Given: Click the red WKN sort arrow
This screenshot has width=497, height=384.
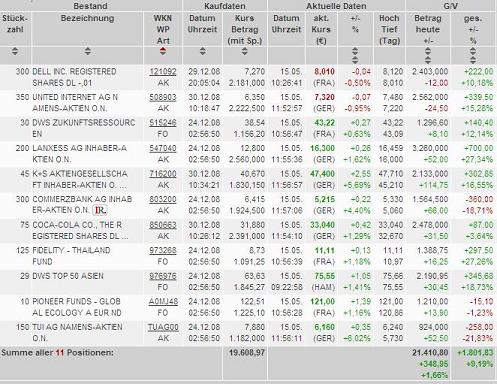Looking at the screenshot, I should 163,51.
